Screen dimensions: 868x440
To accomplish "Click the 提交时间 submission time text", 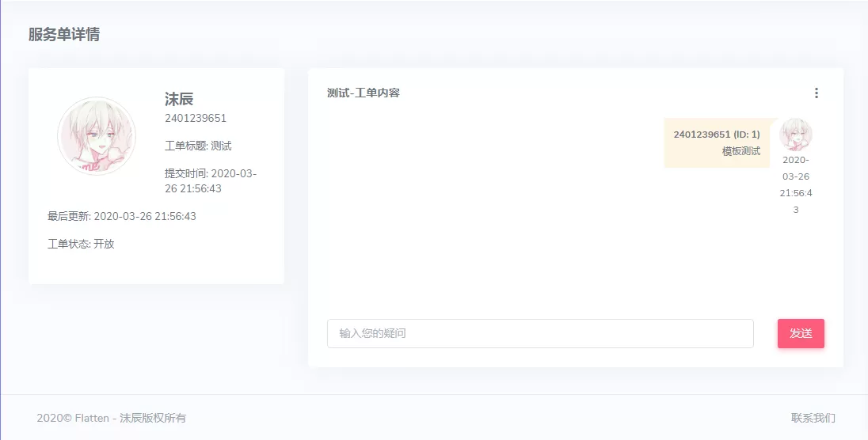I will tap(211, 181).
